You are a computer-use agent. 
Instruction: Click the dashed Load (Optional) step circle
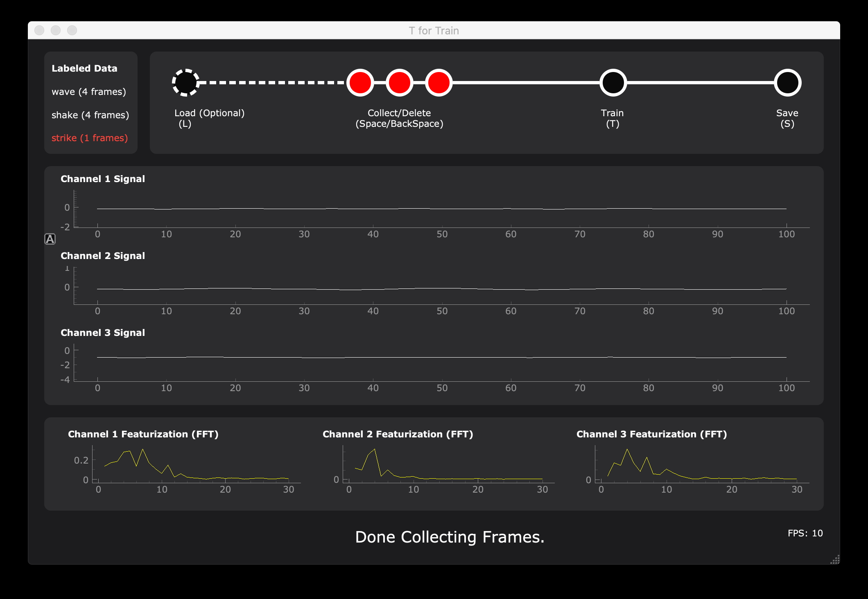point(185,83)
